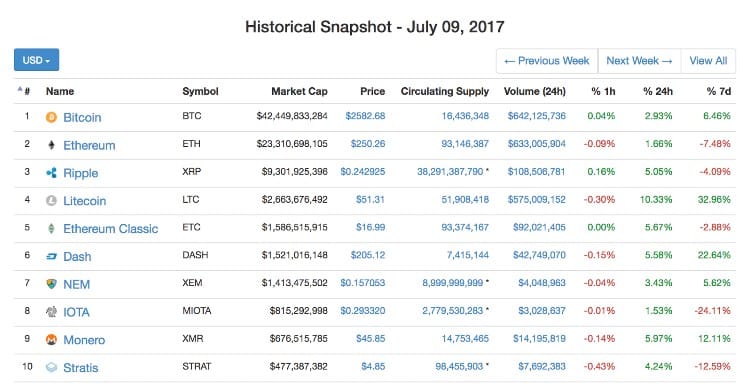
Task: Sort by Volume (24h) column header
Action: pos(534,91)
